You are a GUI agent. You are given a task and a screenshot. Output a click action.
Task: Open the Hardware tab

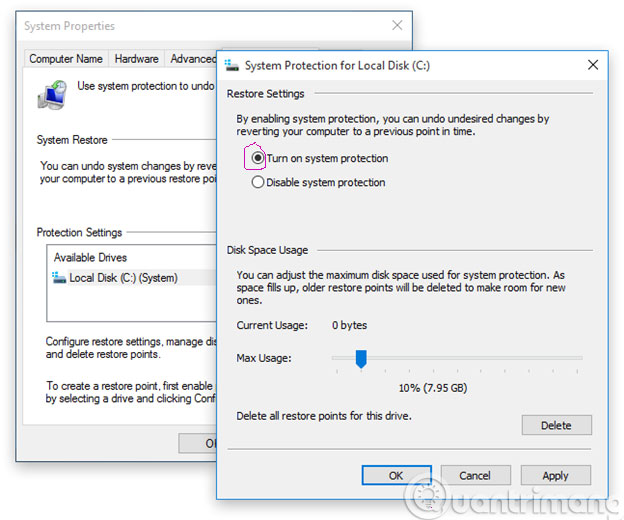tap(136, 59)
